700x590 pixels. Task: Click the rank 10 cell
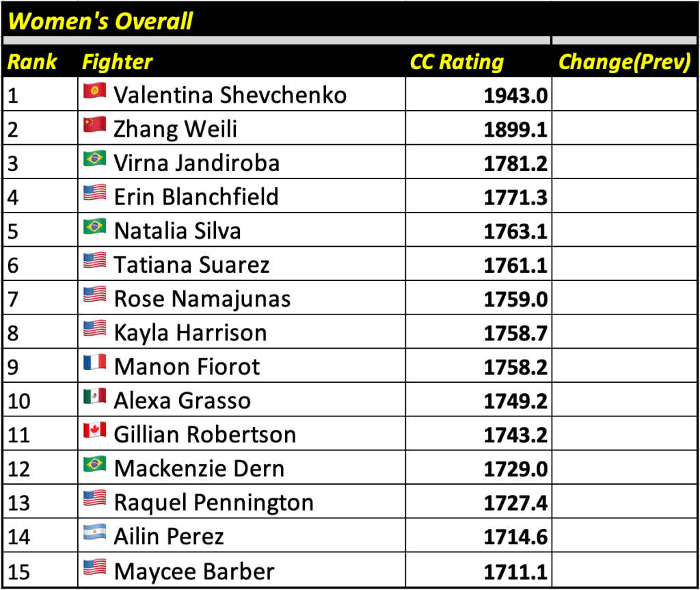tap(21, 401)
